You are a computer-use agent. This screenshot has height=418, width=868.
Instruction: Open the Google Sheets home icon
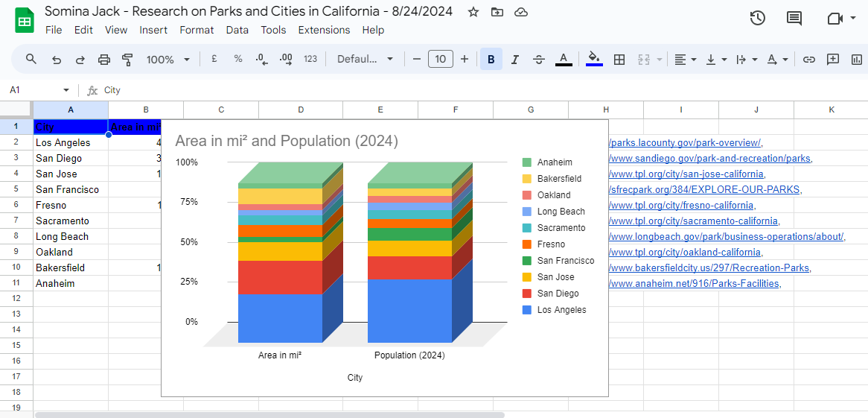point(25,21)
